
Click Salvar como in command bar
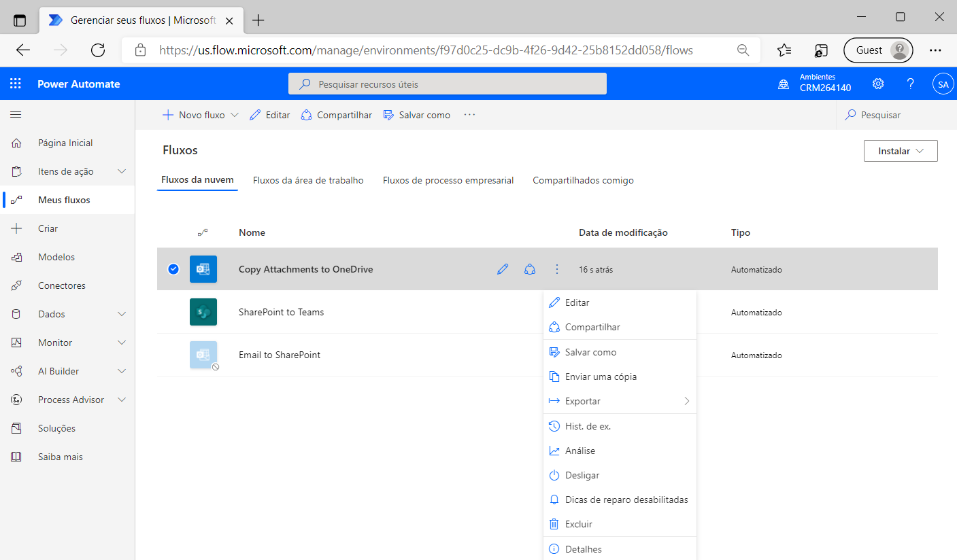pos(417,115)
